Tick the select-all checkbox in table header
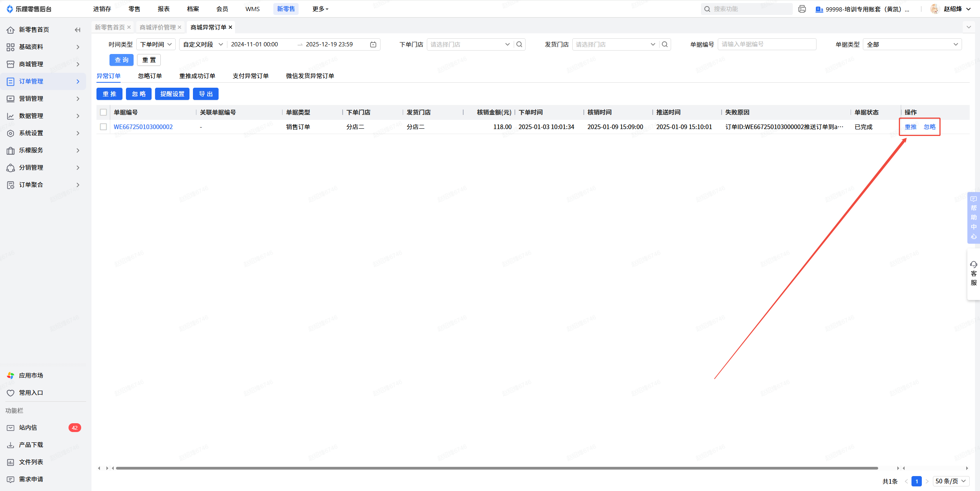Viewport: 980px width, 491px height. click(103, 112)
